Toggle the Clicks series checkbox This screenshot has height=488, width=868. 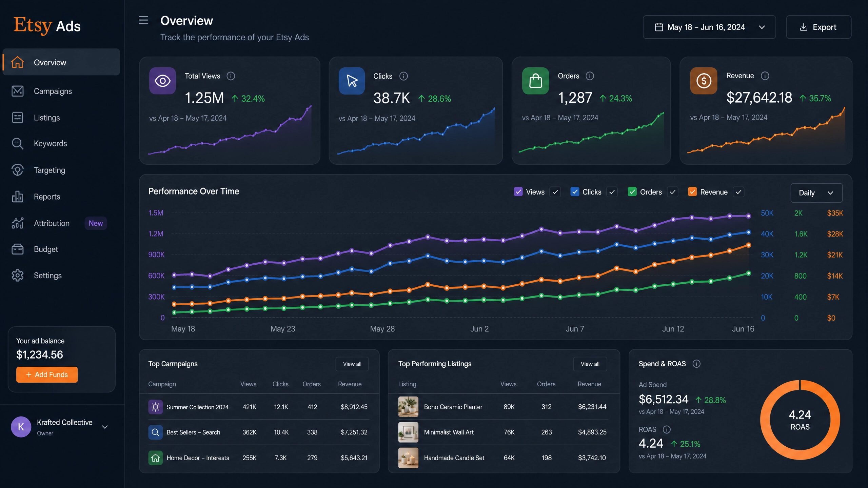click(x=575, y=192)
